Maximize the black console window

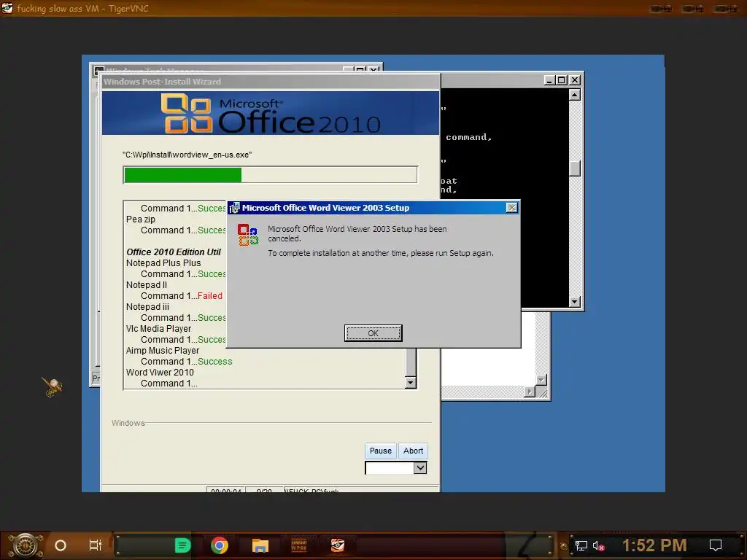[562, 80]
